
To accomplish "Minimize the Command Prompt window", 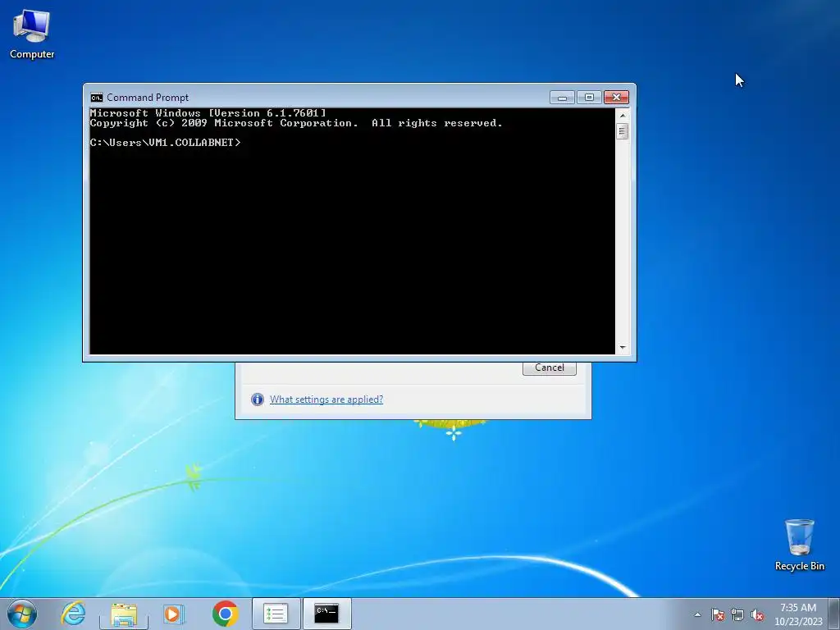I will [x=562, y=98].
